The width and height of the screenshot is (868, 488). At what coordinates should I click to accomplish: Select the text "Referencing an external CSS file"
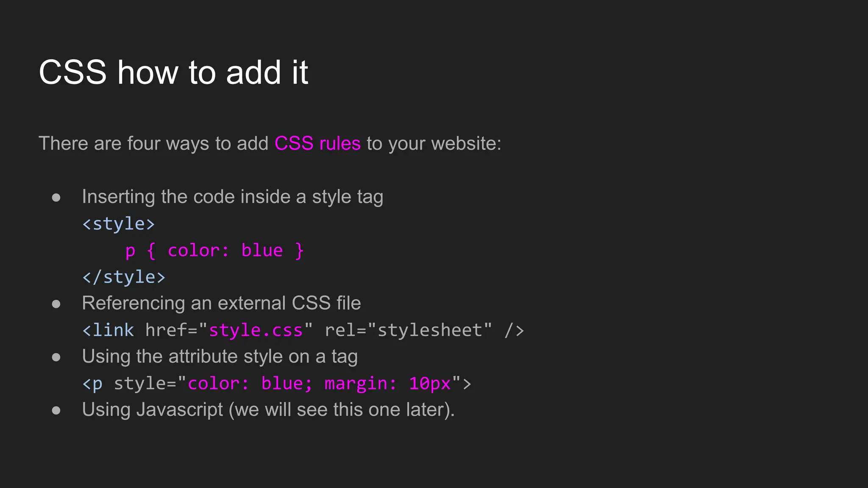tap(221, 303)
